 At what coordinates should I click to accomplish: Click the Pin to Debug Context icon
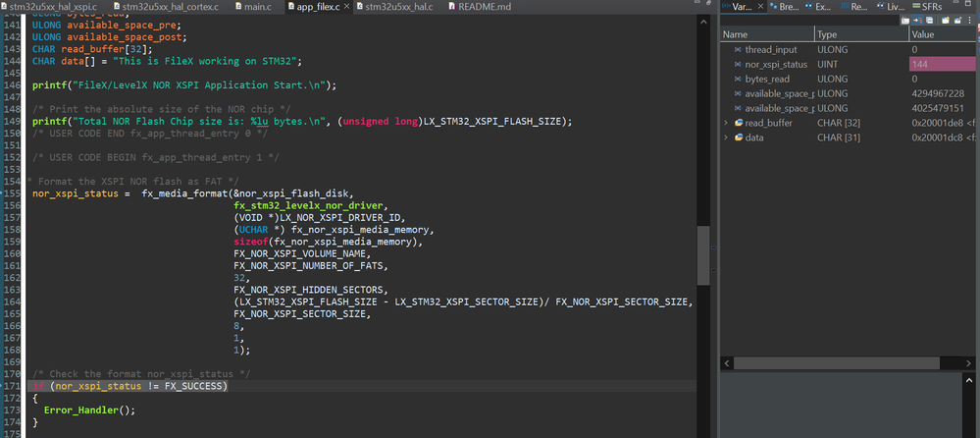pos(957,20)
